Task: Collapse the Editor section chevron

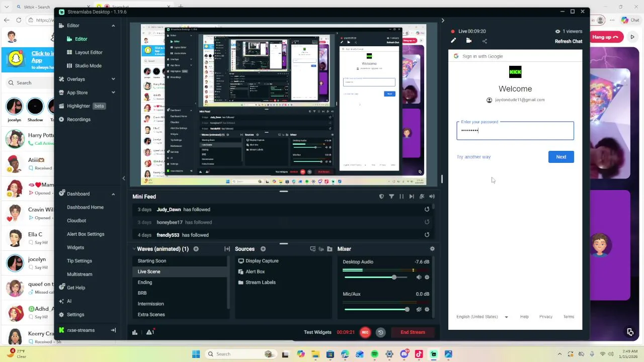Action: [113, 26]
